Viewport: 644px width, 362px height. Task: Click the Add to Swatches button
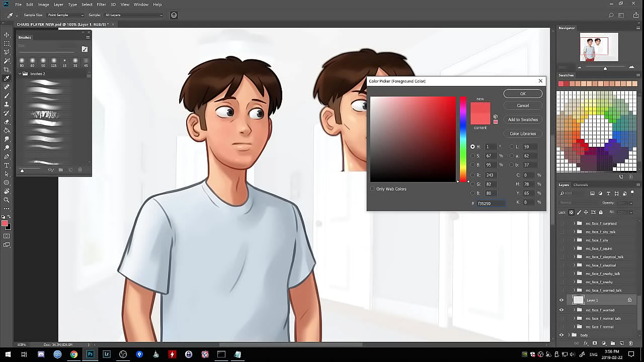[523, 120]
